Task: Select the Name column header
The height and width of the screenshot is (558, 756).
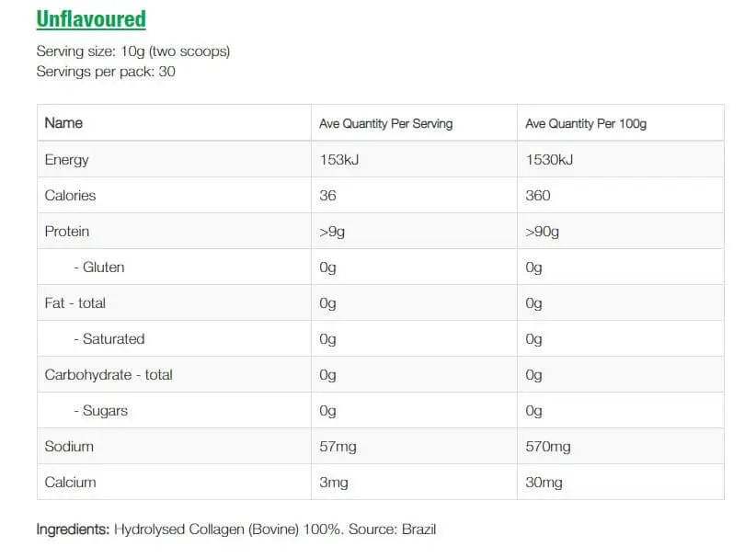Action: (x=63, y=123)
